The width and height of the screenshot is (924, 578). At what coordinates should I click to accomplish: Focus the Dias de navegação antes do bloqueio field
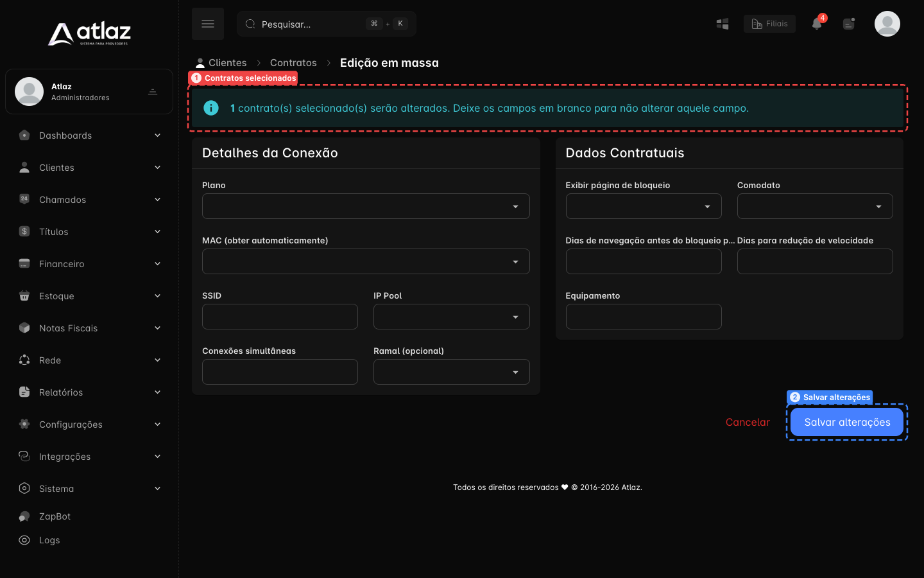(644, 261)
